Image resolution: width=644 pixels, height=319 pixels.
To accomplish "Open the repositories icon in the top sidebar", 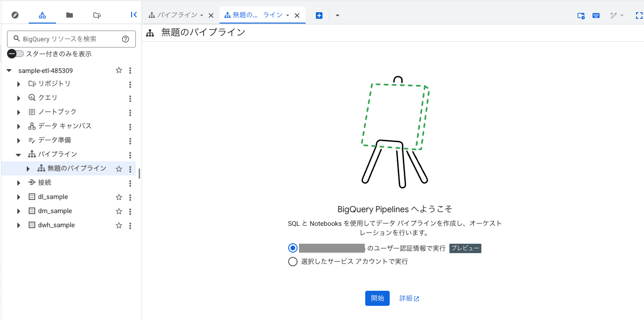I will (97, 15).
